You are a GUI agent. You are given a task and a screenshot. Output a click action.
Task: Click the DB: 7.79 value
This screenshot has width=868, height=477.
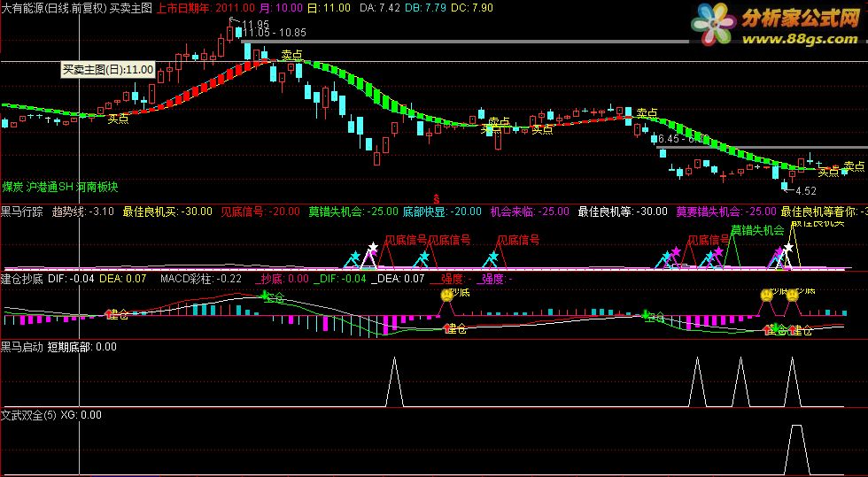[426, 8]
